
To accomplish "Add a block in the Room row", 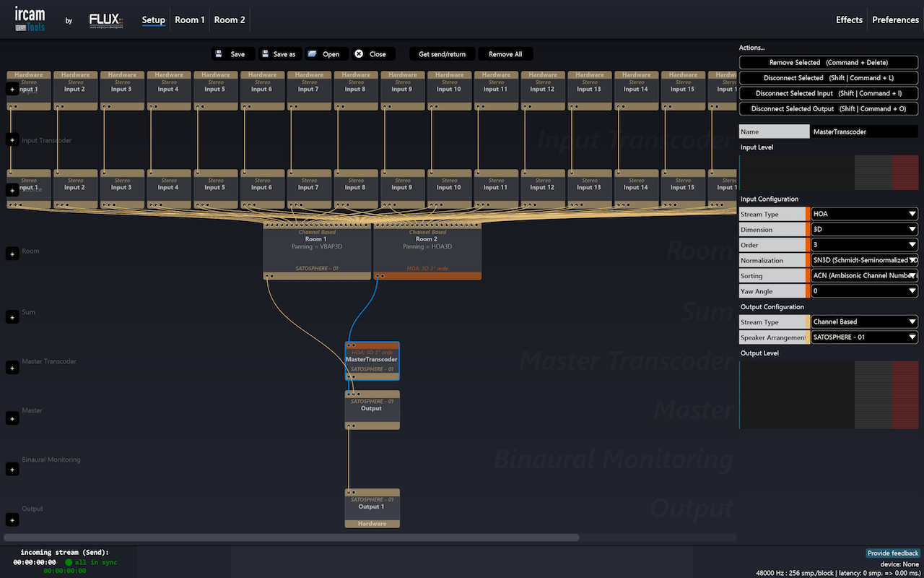I will 12,254.
